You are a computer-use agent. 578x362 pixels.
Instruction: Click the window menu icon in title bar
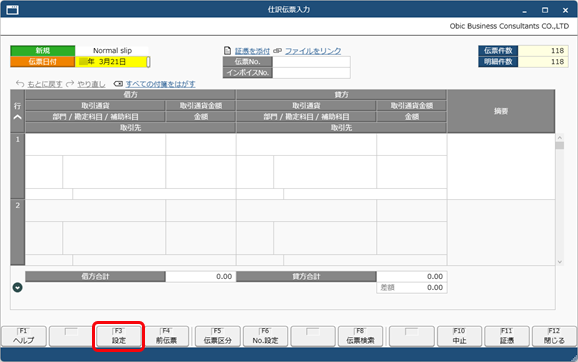[12, 10]
